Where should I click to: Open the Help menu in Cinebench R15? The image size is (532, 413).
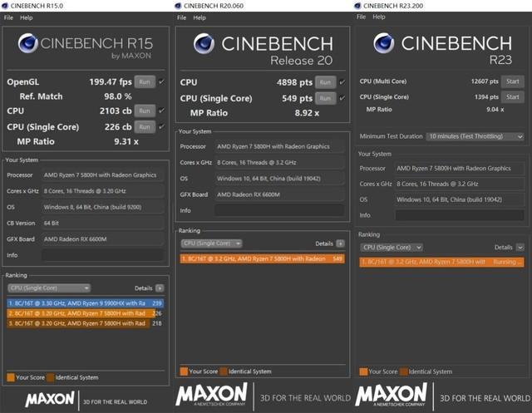(x=26, y=17)
